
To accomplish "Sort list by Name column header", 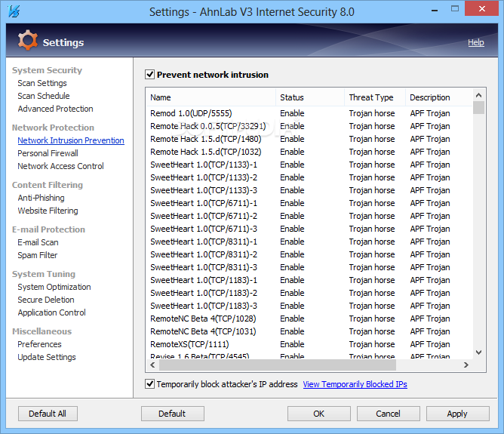I will point(211,97).
